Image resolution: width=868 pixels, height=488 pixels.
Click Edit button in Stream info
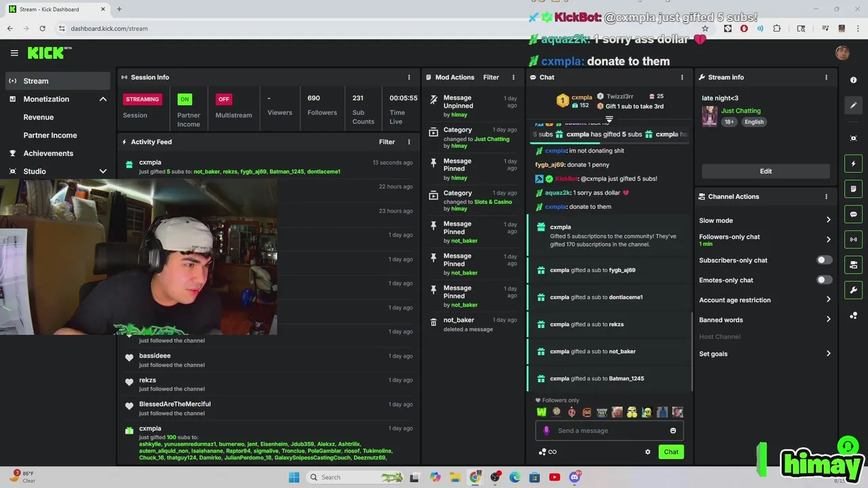tap(766, 171)
